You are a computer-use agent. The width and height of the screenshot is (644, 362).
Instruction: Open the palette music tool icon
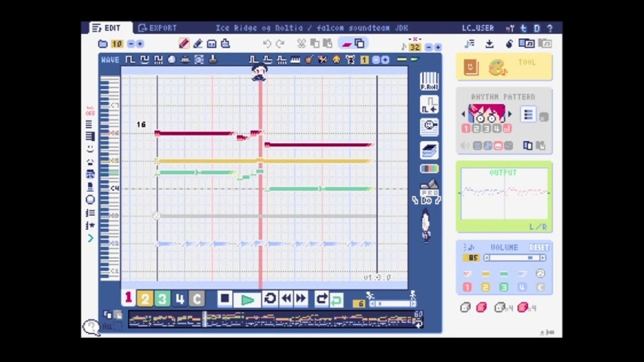(498, 67)
